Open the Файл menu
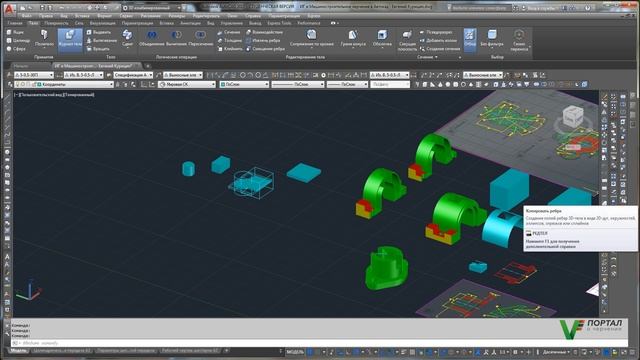The image size is (640, 360). point(27,16)
